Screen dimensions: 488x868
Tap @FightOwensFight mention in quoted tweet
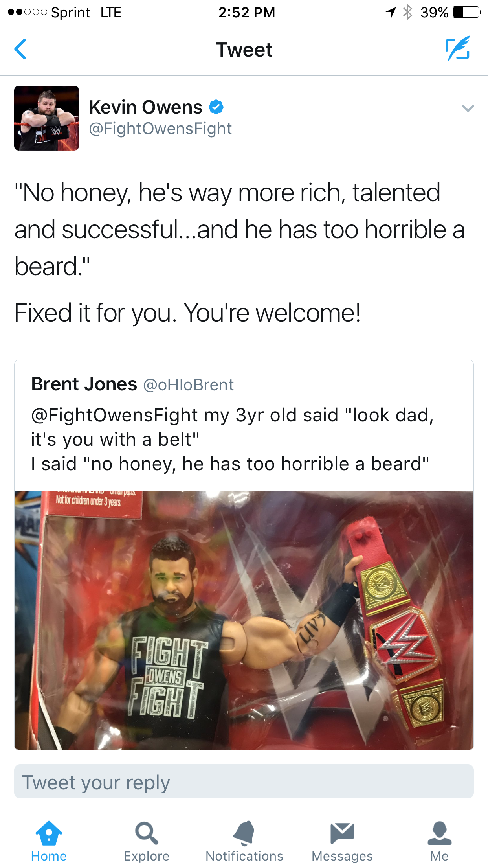pos(114,416)
